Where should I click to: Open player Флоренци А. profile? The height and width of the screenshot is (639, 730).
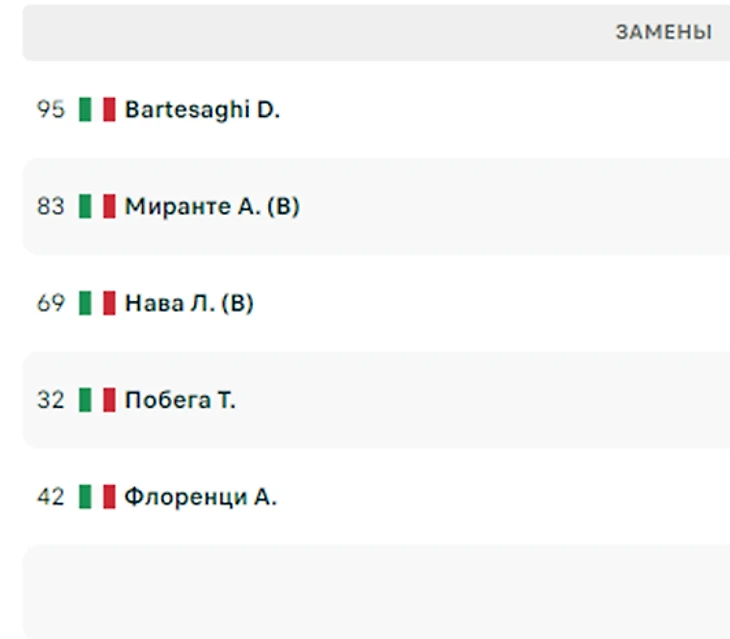click(x=200, y=497)
